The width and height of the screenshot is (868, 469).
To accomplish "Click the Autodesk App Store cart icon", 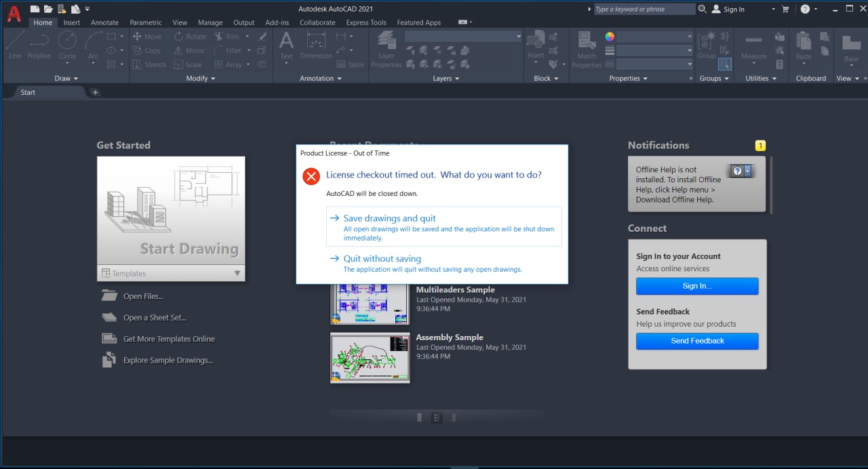I will (x=785, y=9).
